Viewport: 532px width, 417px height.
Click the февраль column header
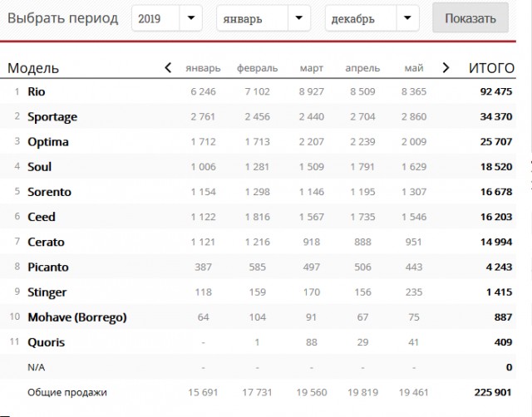257,68
